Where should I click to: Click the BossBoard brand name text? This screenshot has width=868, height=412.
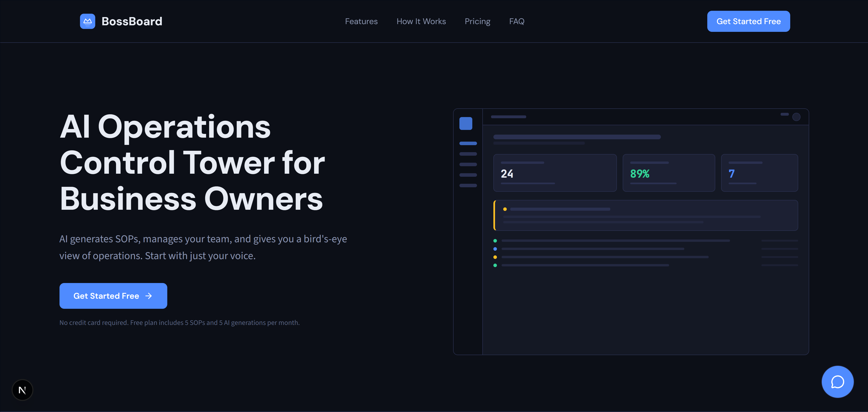pos(132,21)
